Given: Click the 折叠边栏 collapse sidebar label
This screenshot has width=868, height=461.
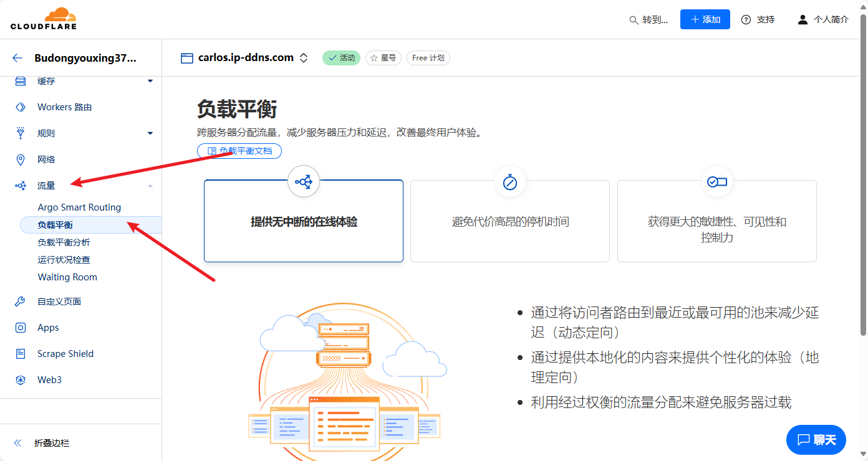Looking at the screenshot, I should tap(52, 443).
